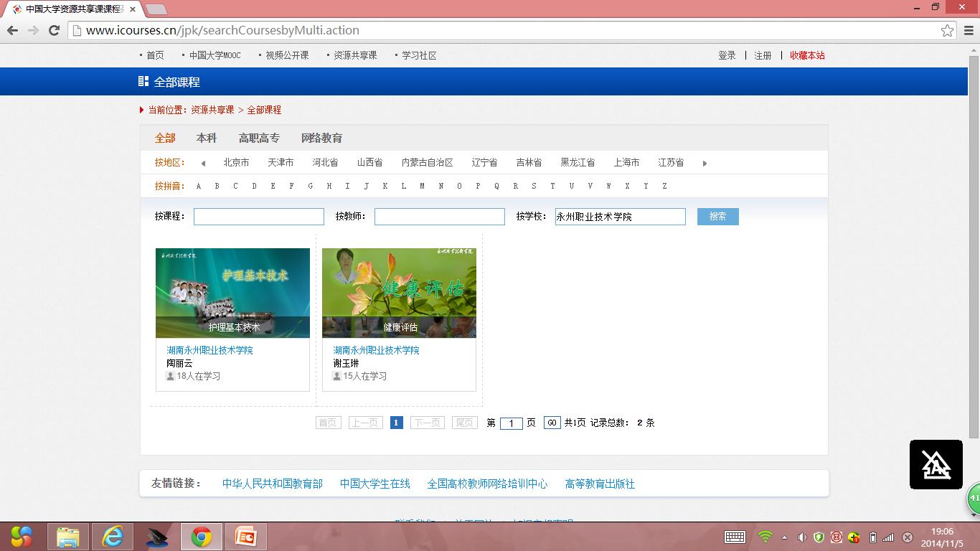Select the 本科 tab

coord(207,138)
